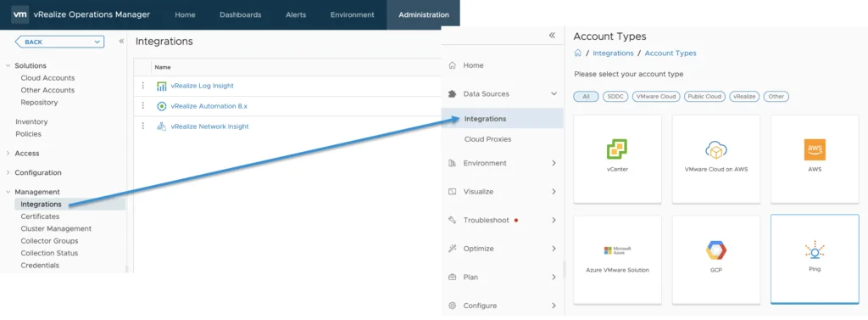Screen dimensions: 868x320
Task: Open the vRealize Network Insight link
Action: coord(210,126)
